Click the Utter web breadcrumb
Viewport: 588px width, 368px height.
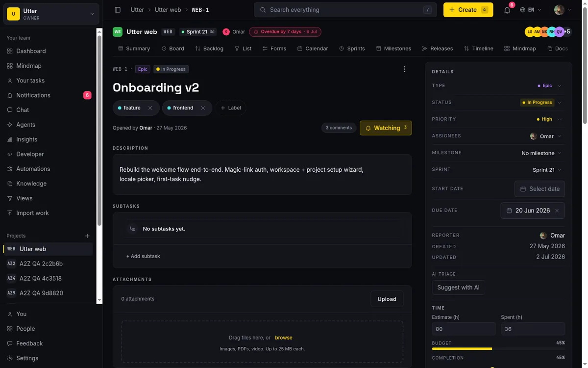pos(168,10)
